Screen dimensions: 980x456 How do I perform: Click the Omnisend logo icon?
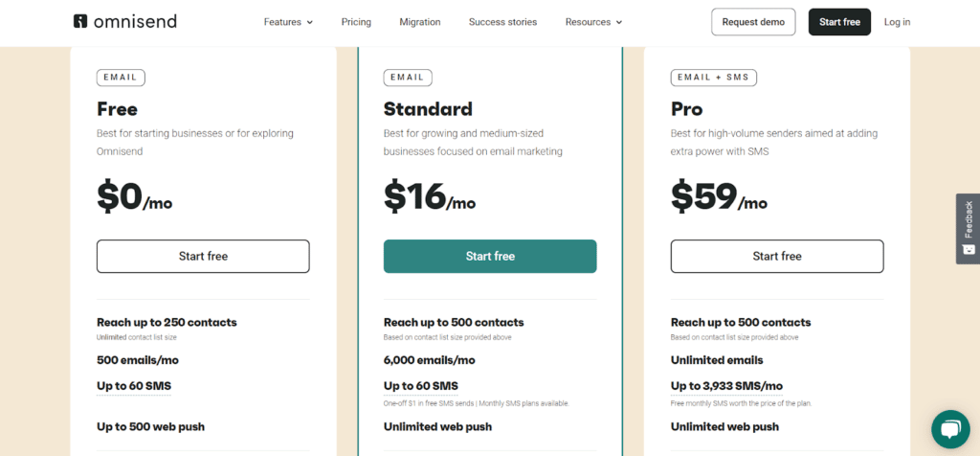pyautogui.click(x=80, y=22)
